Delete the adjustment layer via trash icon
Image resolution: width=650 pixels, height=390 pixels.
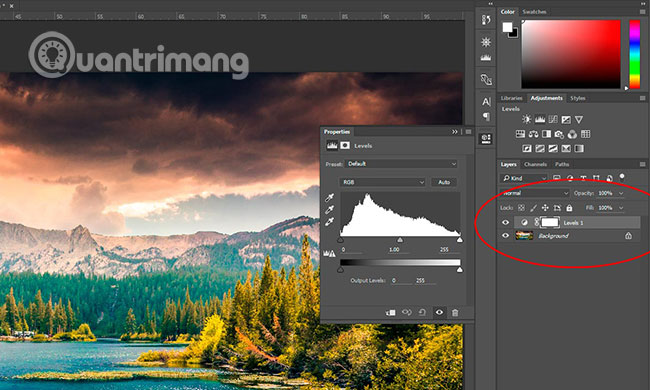point(455,312)
